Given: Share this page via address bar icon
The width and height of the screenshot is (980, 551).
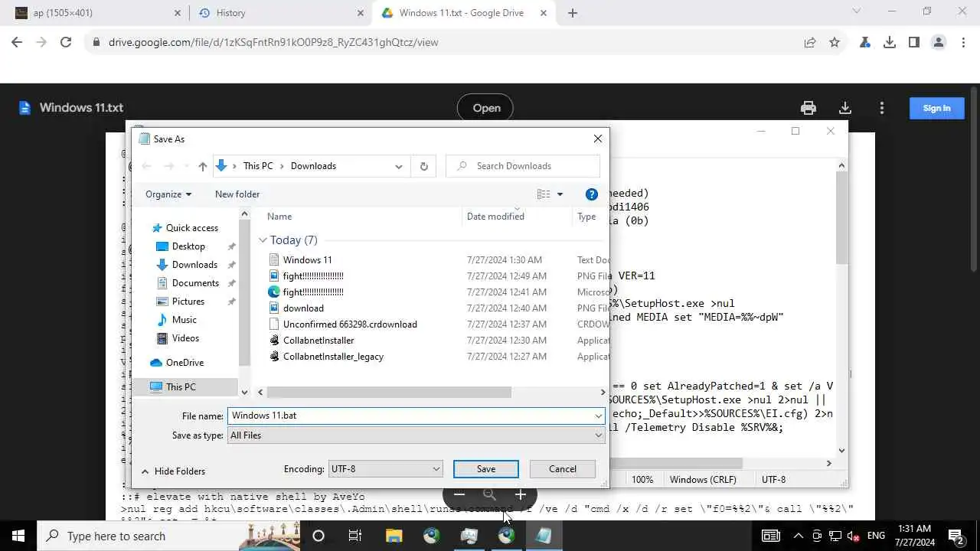Looking at the screenshot, I should [x=810, y=42].
